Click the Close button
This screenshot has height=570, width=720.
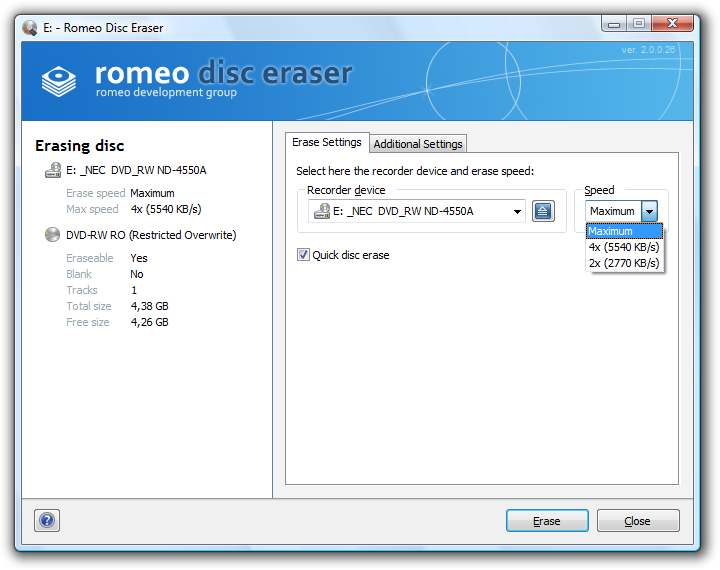638,521
